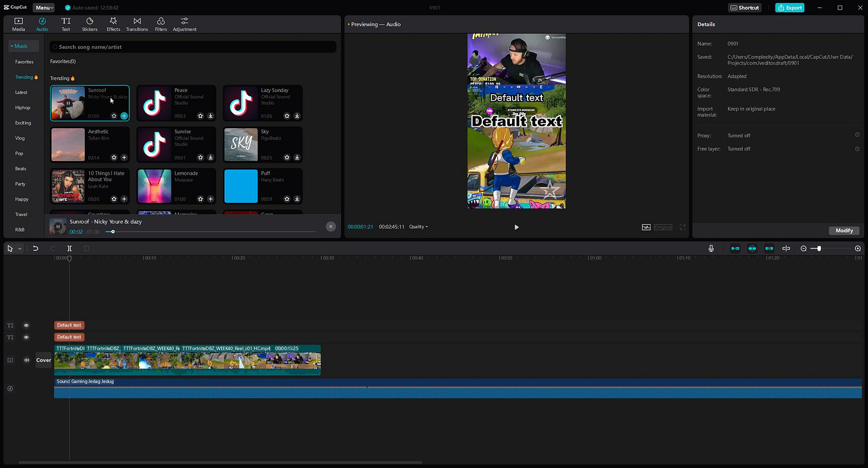
Task: Download the Lazy Sunday track
Action: tap(297, 116)
